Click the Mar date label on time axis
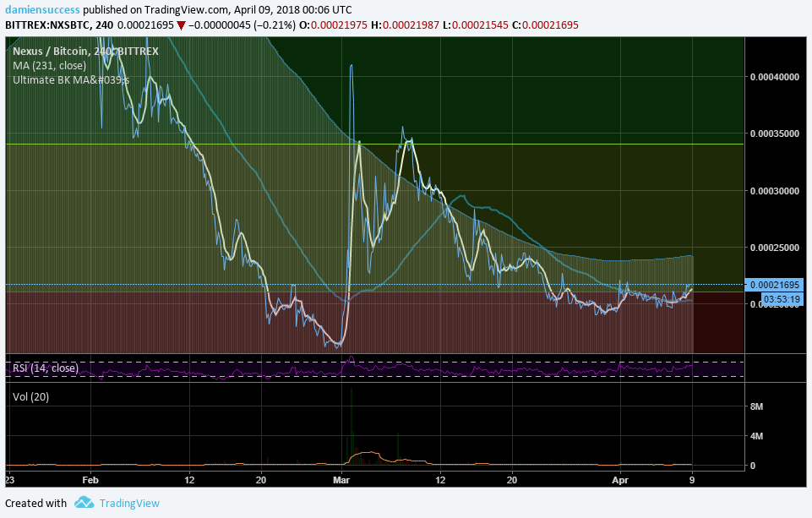The height and width of the screenshot is (518, 812). coord(341,480)
